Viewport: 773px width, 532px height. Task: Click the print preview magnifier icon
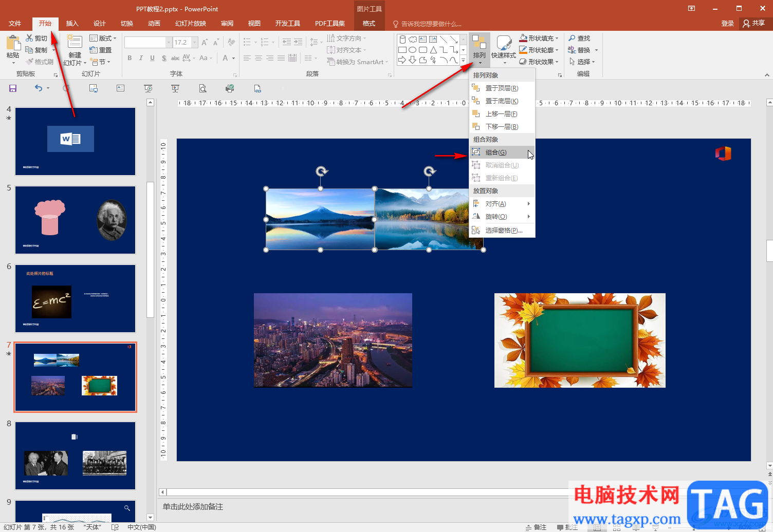pyautogui.click(x=203, y=88)
